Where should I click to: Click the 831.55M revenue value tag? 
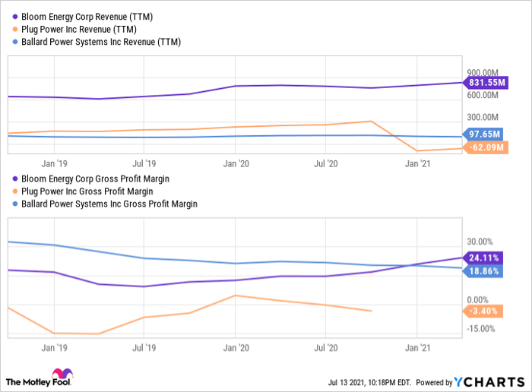(484, 82)
